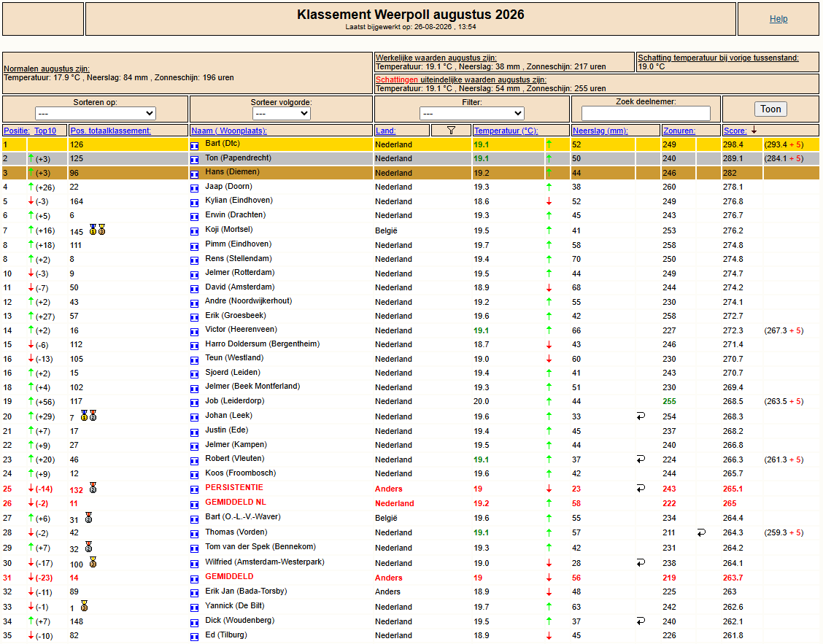Viewport: 823px width, 644px height.
Task: Click the Toon button
Action: click(770, 109)
